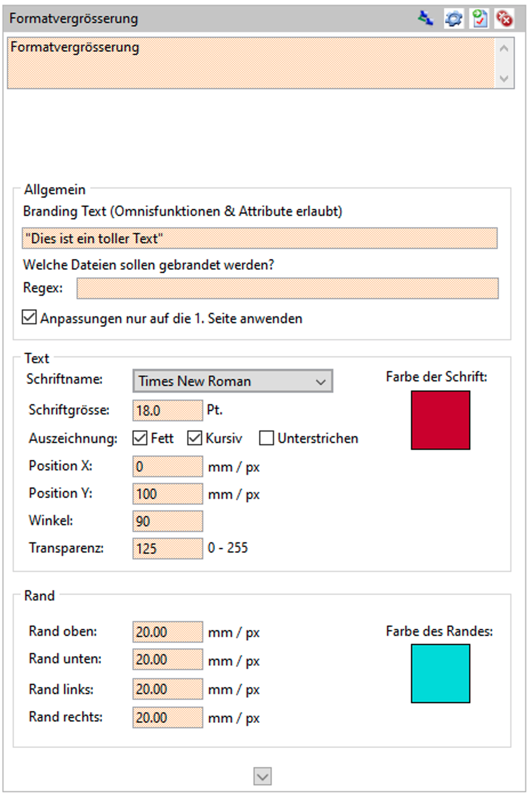532x797 pixels.
Task: Open the Schriftname font dropdown
Action: [232, 381]
